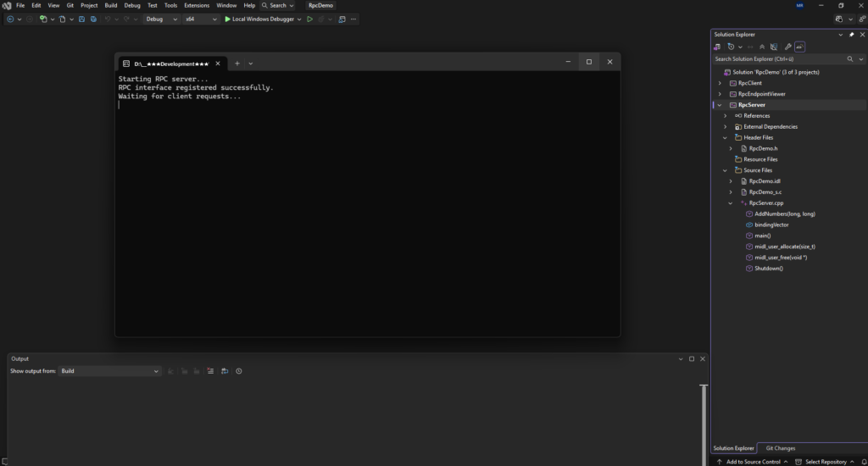Open the Help menu
Image resolution: width=868 pixels, height=466 pixels.
[250, 6]
